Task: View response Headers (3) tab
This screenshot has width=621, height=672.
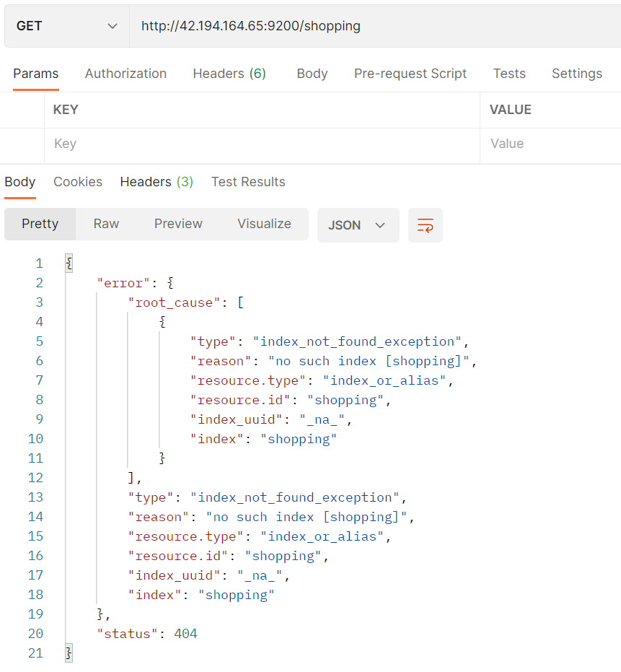Action: [x=157, y=182]
